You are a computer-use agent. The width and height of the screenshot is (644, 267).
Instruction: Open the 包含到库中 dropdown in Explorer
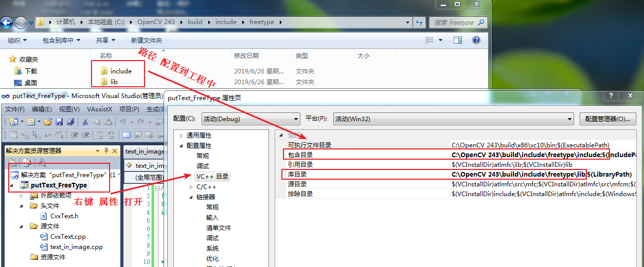62,40
